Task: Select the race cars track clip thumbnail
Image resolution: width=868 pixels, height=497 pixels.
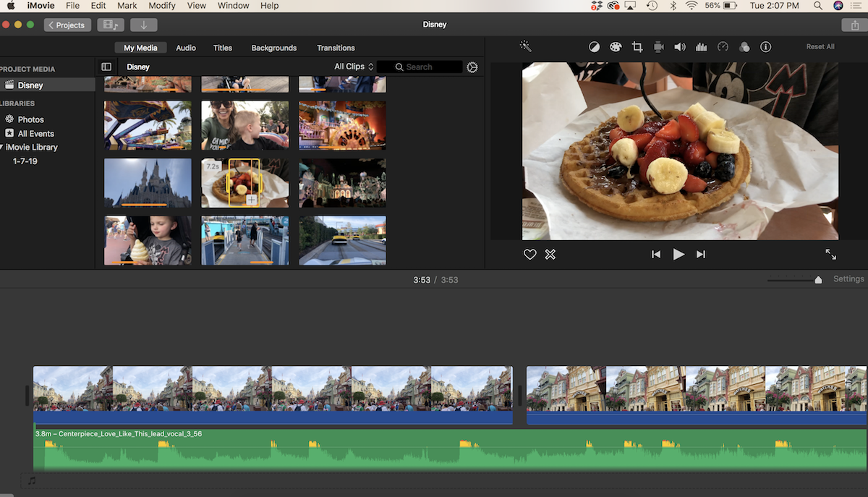Action: tap(343, 241)
